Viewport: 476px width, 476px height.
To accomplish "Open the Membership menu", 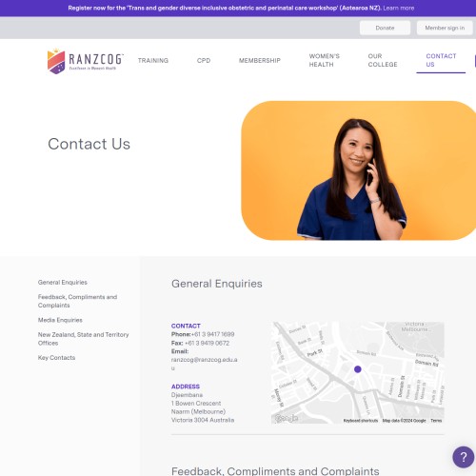I will 260,60.
